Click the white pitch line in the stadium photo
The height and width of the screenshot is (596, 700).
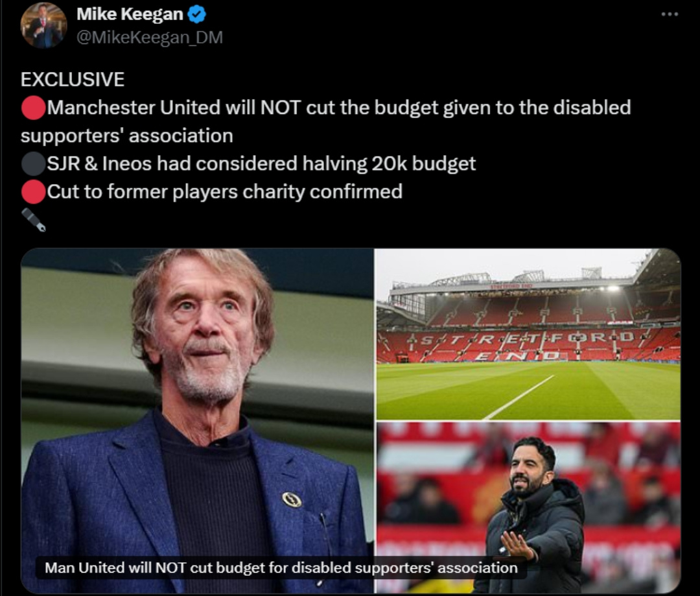pos(519,397)
